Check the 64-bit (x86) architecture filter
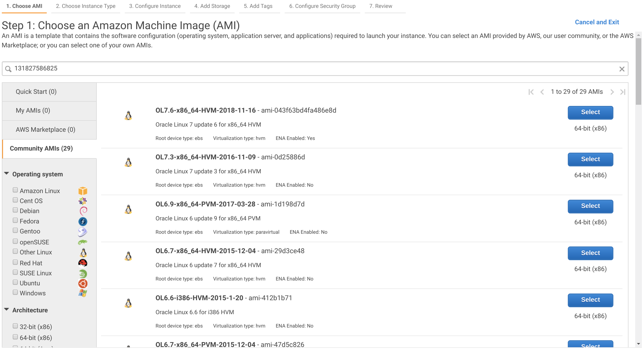This screenshot has height=350, width=644. [15, 337]
